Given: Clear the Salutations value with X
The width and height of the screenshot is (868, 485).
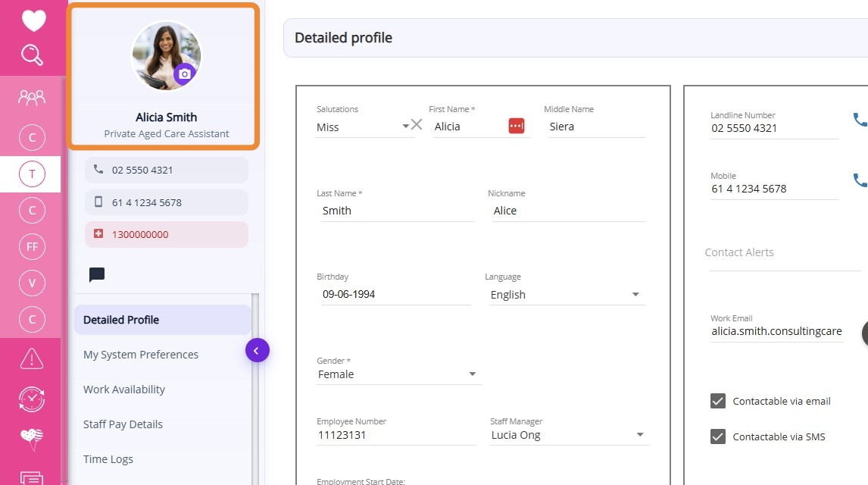Looking at the screenshot, I should [x=417, y=125].
